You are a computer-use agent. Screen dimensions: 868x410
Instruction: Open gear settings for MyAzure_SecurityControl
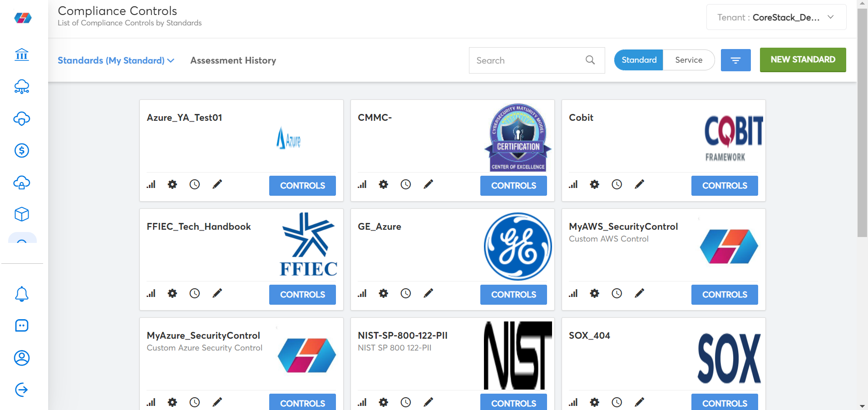coord(173,402)
